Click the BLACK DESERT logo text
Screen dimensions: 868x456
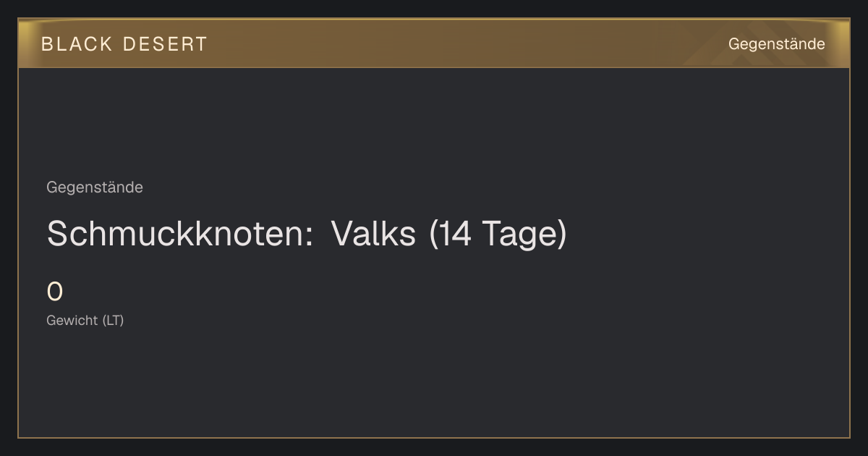124,44
